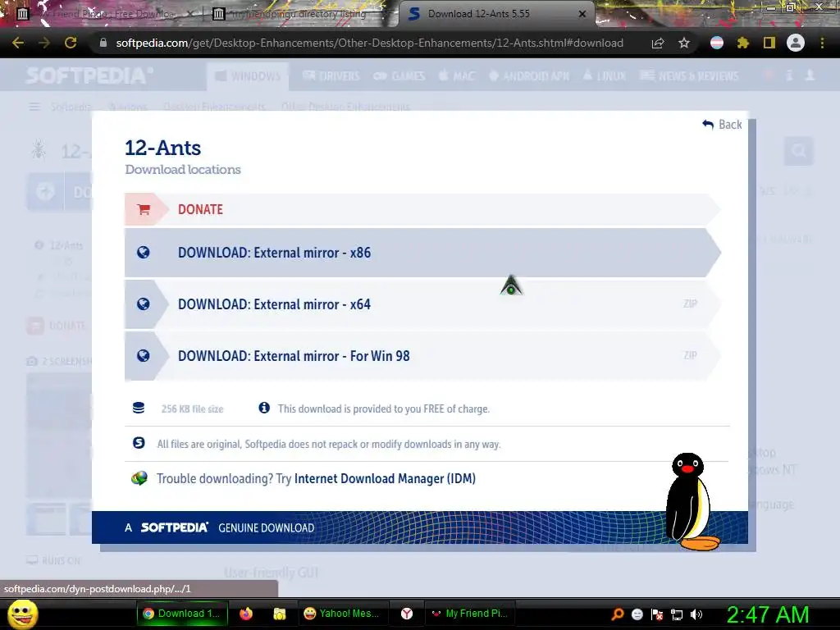The image size is (840, 630).
Task: Open the file folder icon on taskbar
Action: click(279, 614)
